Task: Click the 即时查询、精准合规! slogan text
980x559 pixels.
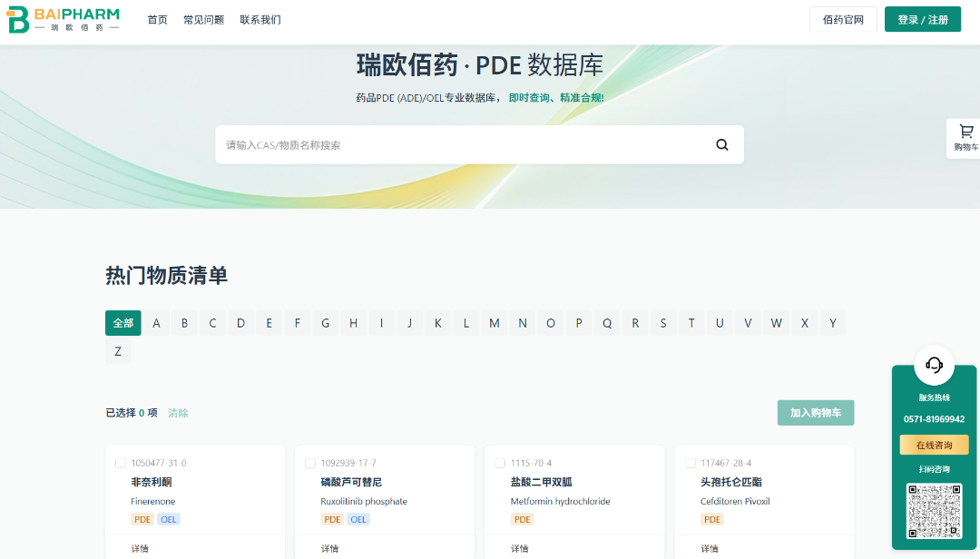Action: [556, 97]
